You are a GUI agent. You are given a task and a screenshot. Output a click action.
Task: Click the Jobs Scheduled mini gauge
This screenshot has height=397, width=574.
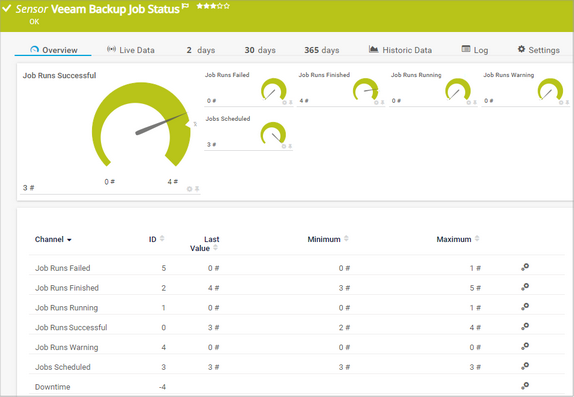coord(273,133)
